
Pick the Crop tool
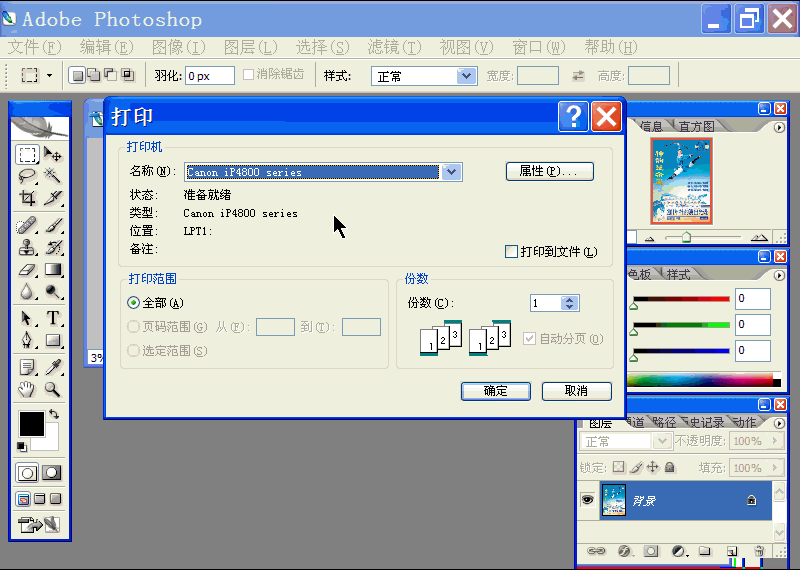[x=27, y=199]
